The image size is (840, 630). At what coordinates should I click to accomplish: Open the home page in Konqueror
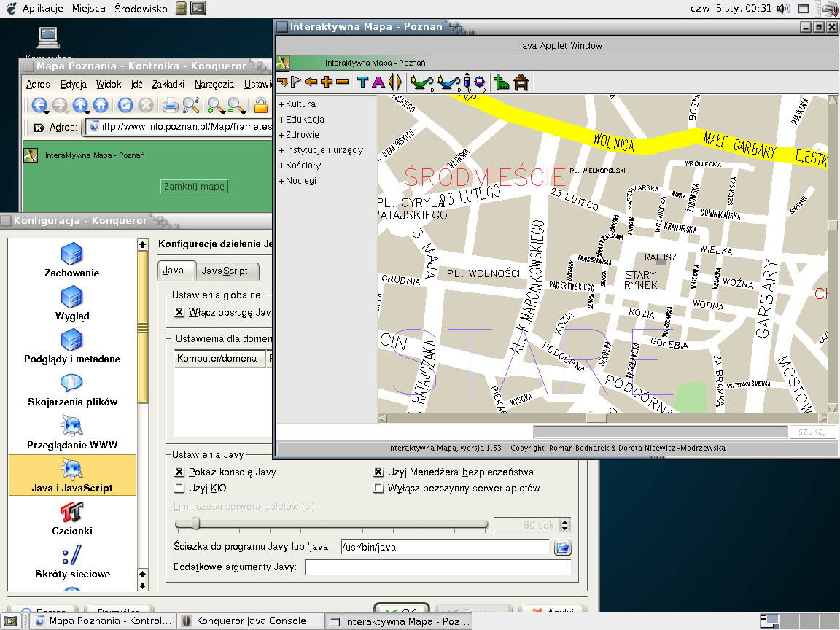coord(101,105)
